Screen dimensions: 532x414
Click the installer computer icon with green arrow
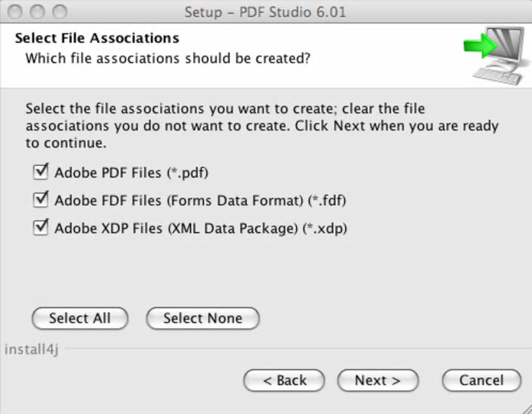(495, 54)
